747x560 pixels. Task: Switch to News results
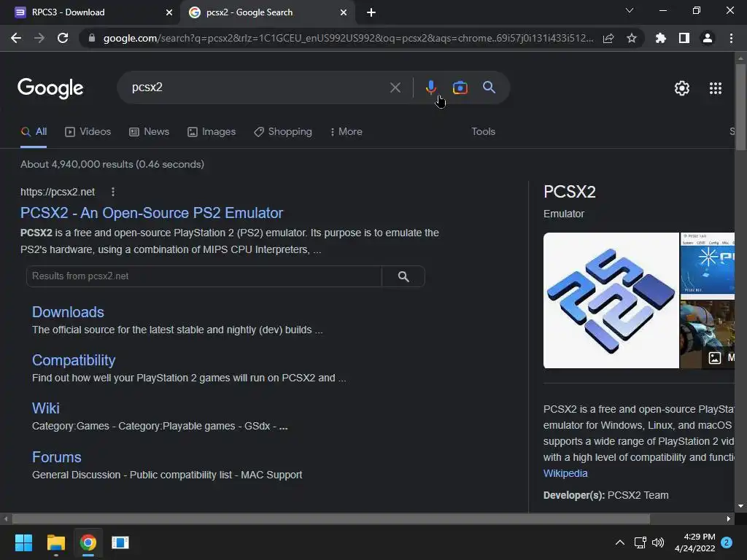(149, 132)
